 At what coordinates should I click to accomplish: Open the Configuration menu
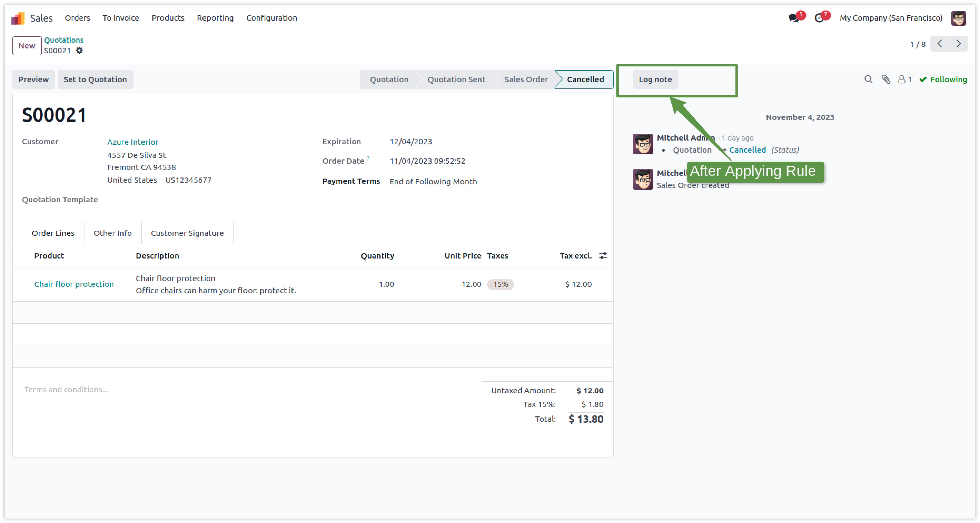point(272,18)
